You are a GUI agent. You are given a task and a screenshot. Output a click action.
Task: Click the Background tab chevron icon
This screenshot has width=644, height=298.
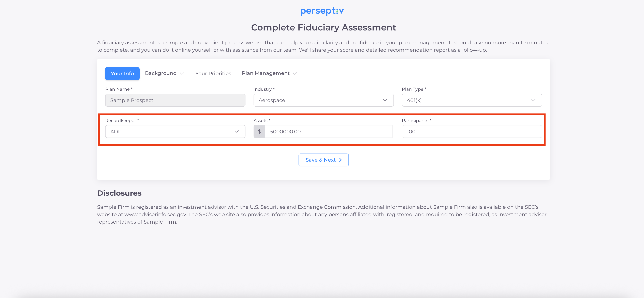coord(182,73)
